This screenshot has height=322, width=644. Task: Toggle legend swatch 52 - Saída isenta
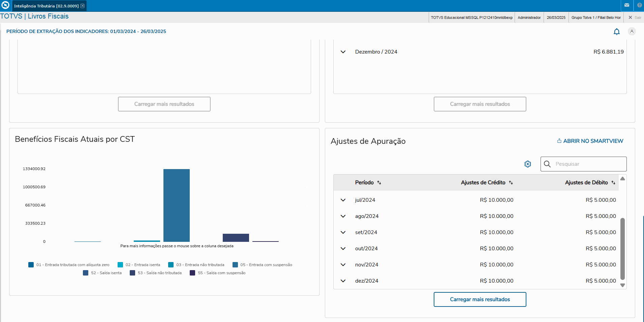86,273
